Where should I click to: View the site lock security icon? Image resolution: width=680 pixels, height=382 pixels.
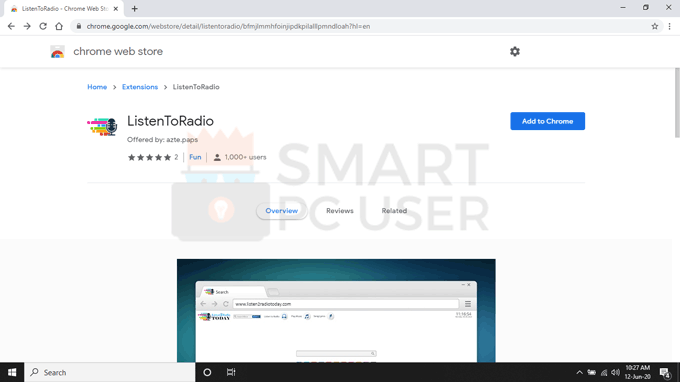(78, 26)
